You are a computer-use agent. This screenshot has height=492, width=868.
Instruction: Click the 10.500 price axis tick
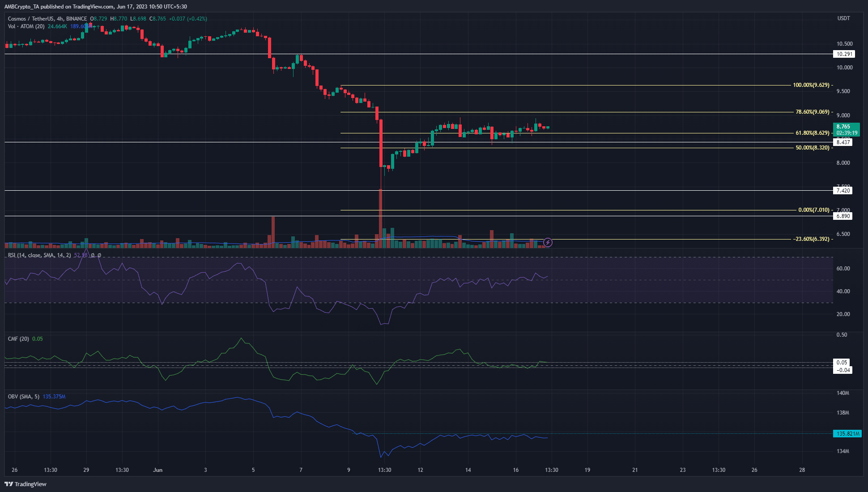point(845,44)
